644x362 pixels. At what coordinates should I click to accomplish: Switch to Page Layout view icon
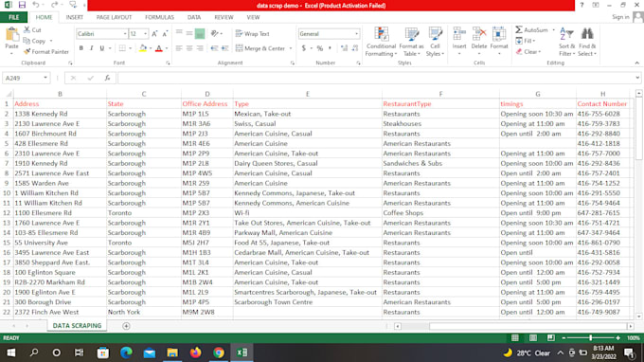point(532,337)
